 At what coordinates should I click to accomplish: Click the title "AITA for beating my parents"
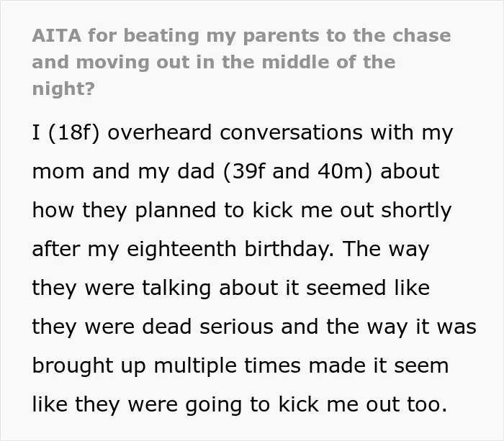coord(176,36)
